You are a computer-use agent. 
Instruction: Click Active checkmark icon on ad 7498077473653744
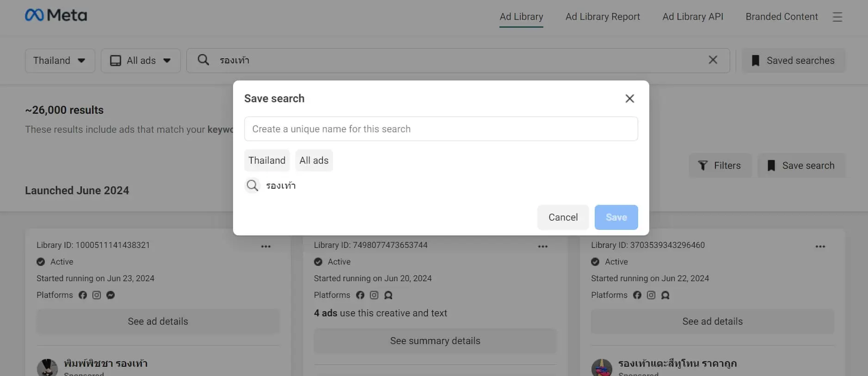[318, 262]
